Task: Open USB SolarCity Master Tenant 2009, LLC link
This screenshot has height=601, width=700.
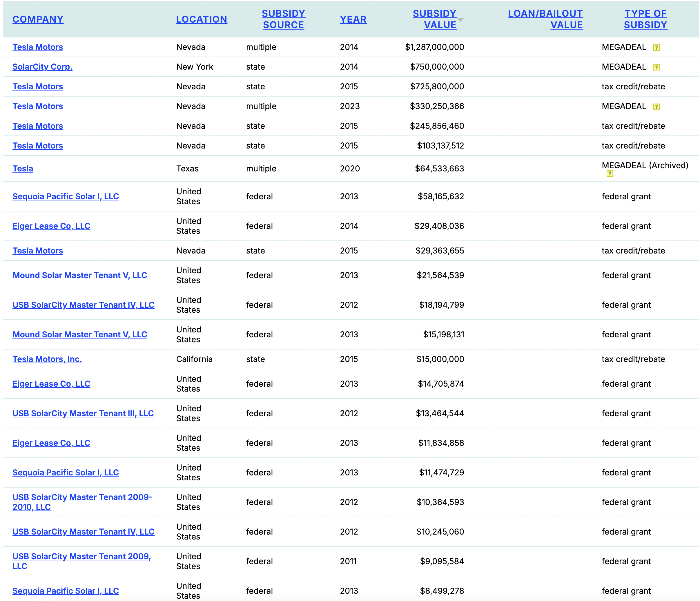Action: [x=81, y=557]
